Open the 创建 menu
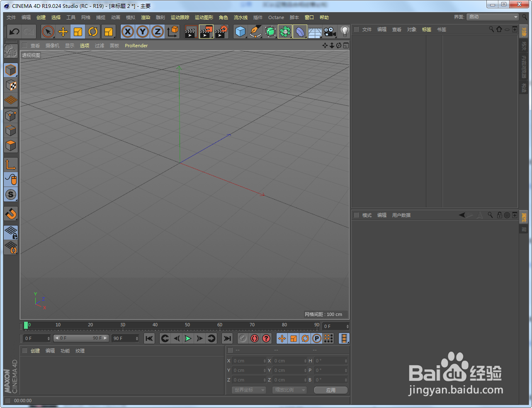The width and height of the screenshot is (532, 408). [41, 17]
